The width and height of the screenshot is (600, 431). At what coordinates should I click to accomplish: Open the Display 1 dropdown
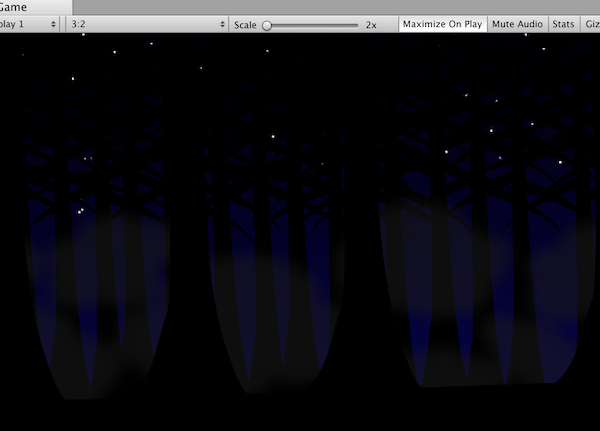pyautogui.click(x=29, y=24)
